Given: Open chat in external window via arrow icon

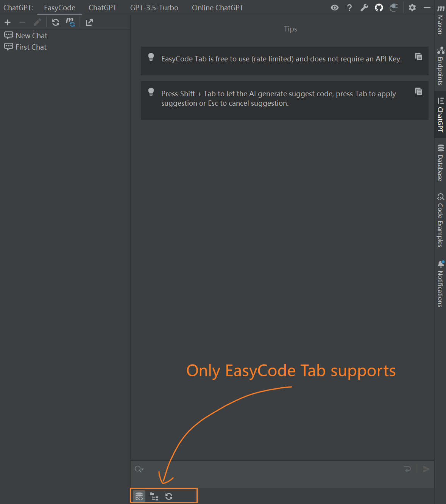Looking at the screenshot, I should tap(89, 22).
